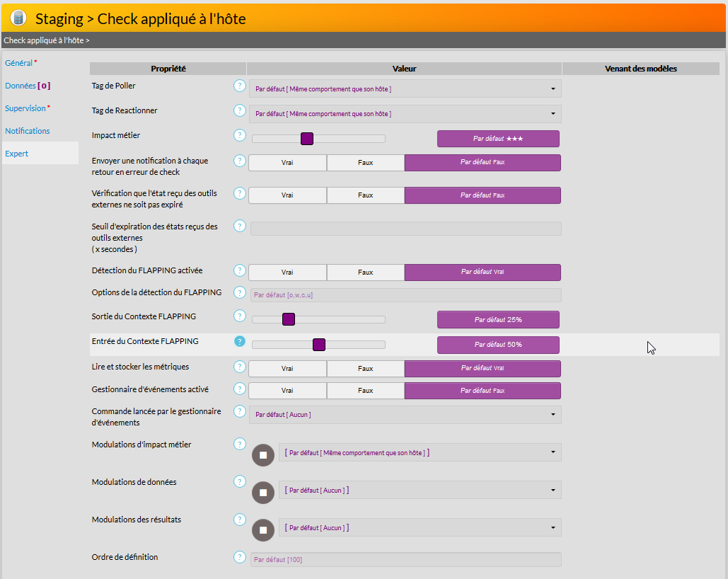728x579 pixels.
Task: Open the Notifications tab
Action: (x=28, y=131)
